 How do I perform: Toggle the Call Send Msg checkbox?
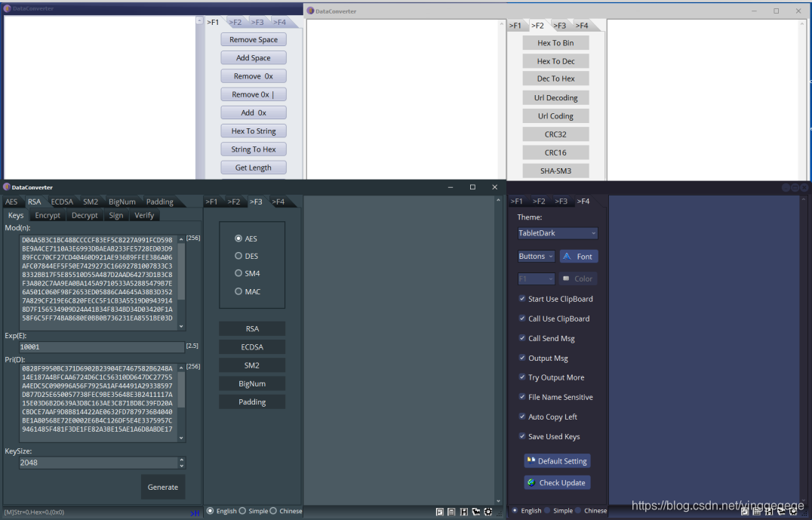click(522, 337)
